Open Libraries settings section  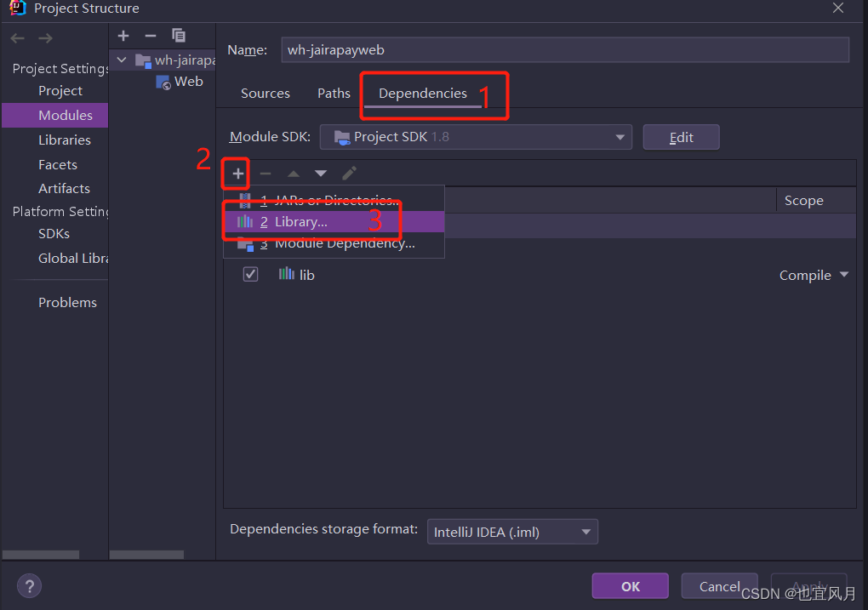65,140
